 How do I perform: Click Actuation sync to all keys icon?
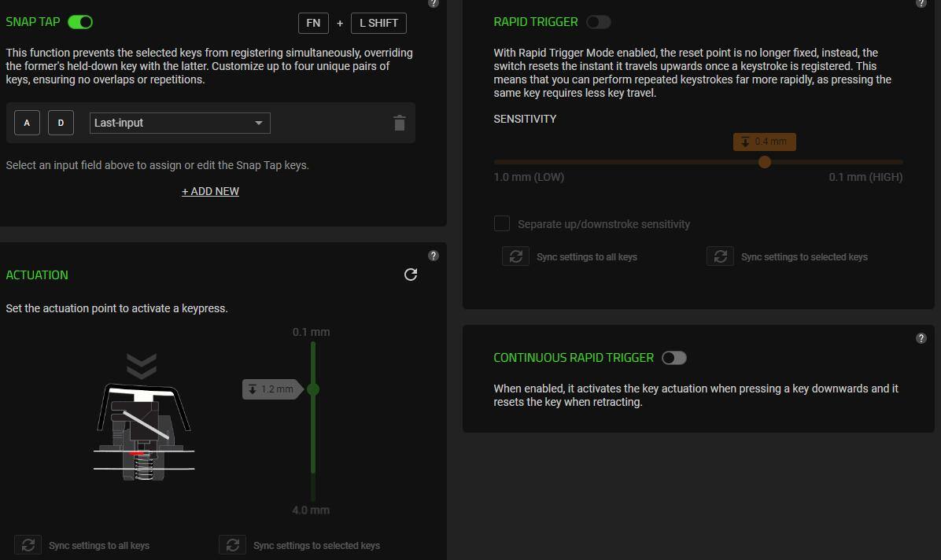(x=28, y=545)
